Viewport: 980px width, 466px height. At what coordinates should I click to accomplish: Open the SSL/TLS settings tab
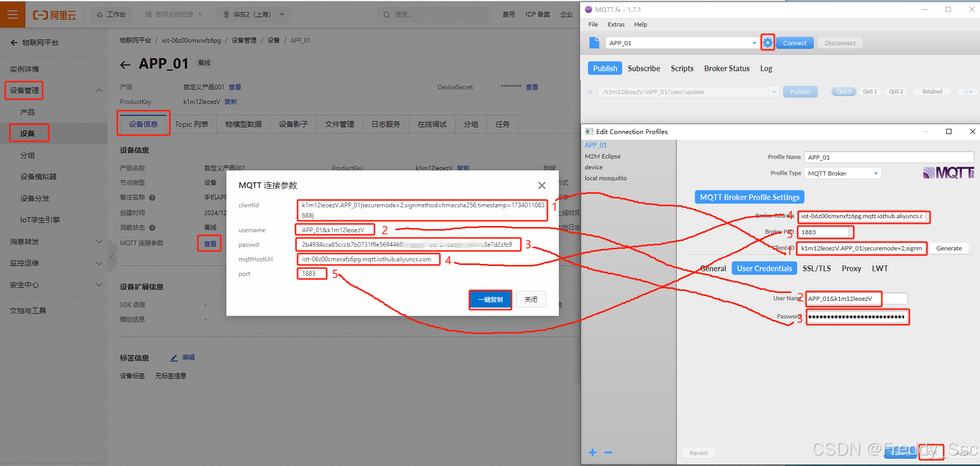(x=816, y=269)
